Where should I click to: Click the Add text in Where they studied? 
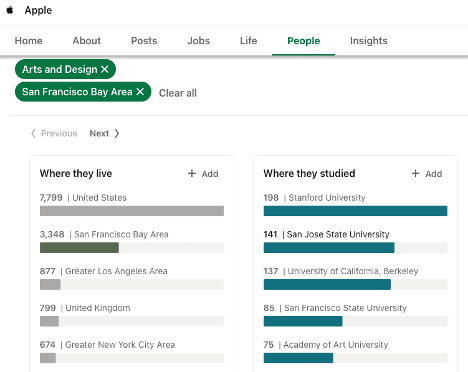pyautogui.click(x=434, y=174)
